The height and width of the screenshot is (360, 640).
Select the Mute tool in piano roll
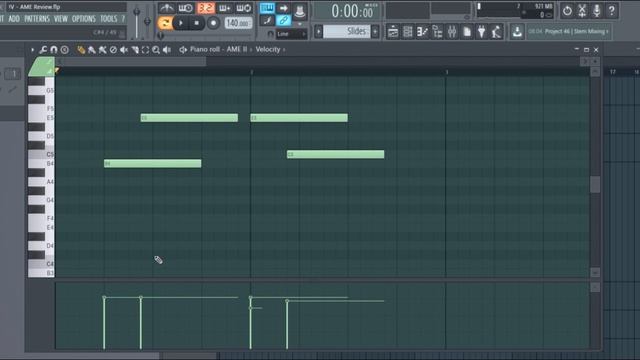pos(124,50)
